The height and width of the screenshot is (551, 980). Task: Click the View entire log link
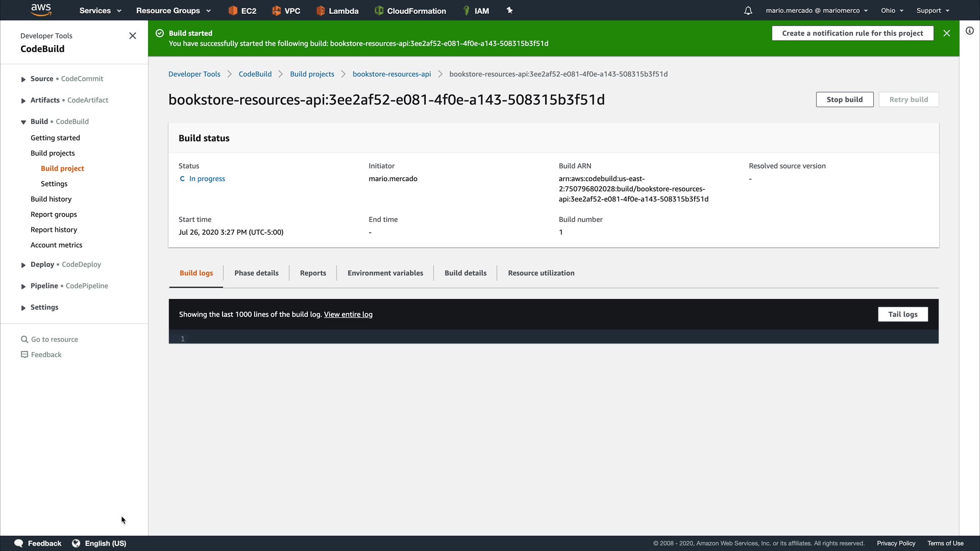(348, 314)
